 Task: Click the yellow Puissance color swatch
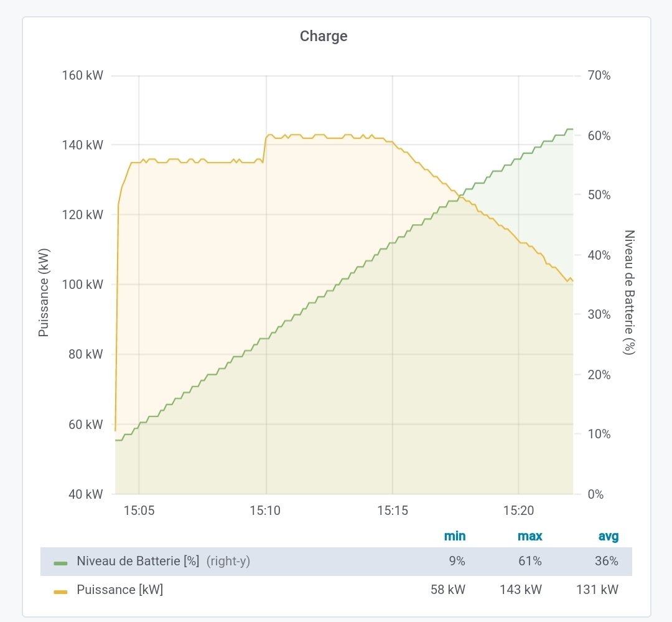[x=60, y=592]
